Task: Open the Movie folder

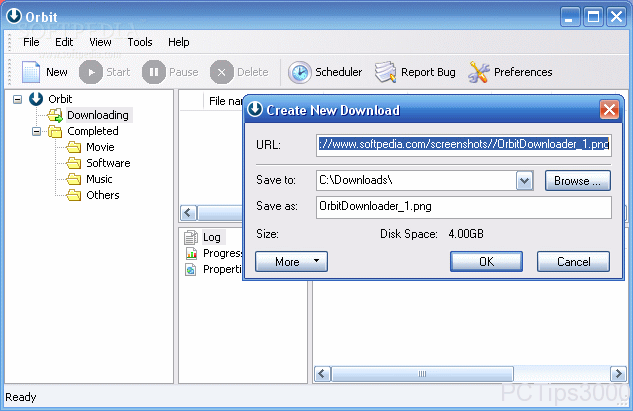Action: 74,147
